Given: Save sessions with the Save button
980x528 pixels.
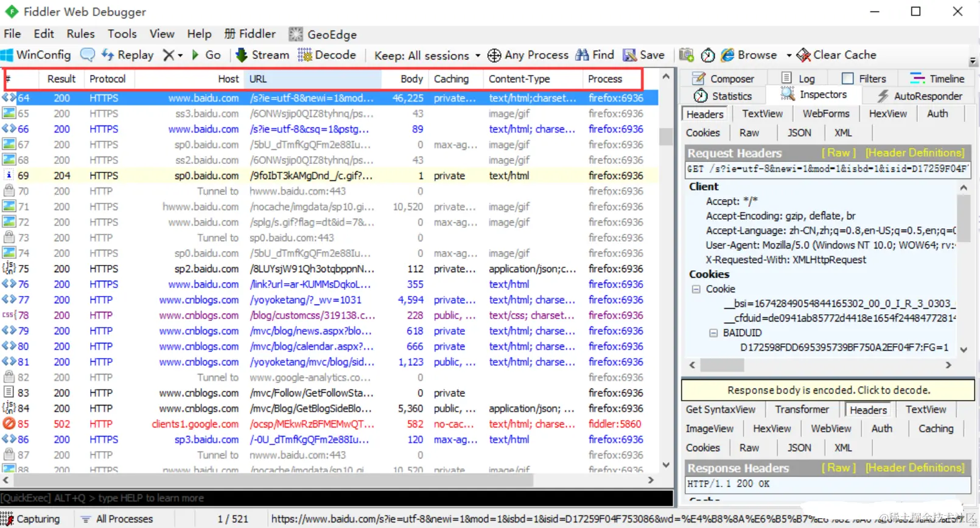Looking at the screenshot, I should click(644, 55).
